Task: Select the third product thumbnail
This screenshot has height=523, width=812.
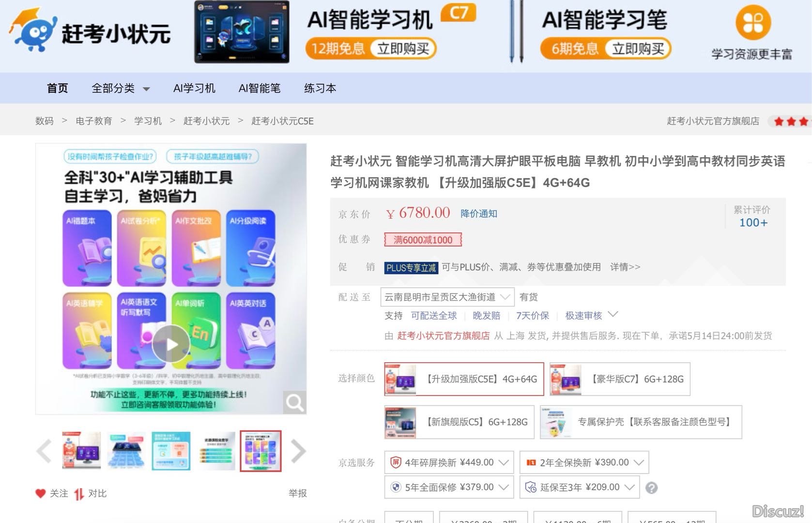Action: (171, 451)
